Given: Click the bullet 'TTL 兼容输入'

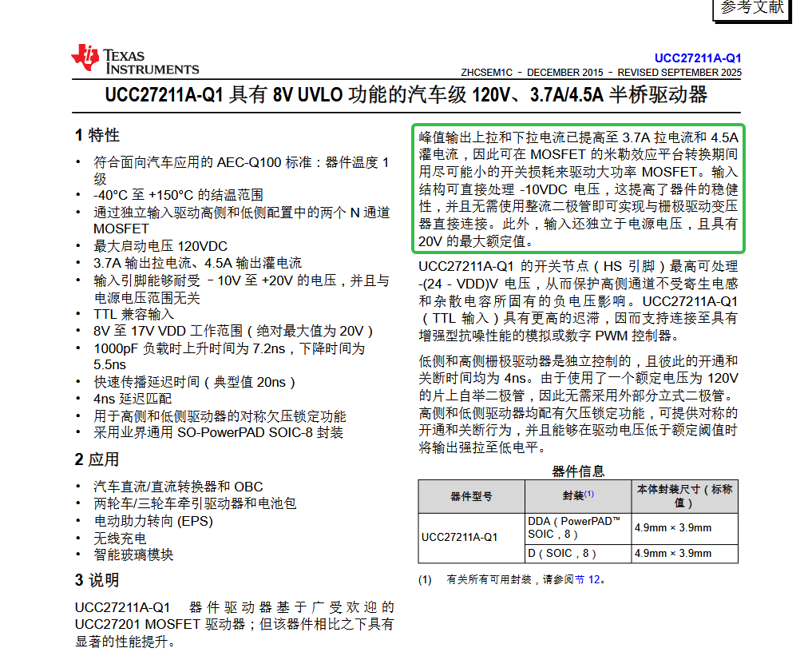Looking at the screenshot, I should pyautogui.click(x=133, y=315).
